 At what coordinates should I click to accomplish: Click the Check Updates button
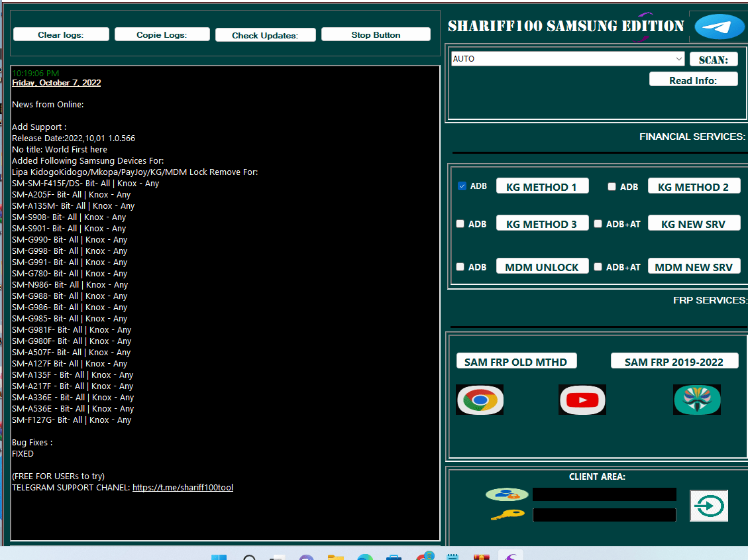click(265, 35)
